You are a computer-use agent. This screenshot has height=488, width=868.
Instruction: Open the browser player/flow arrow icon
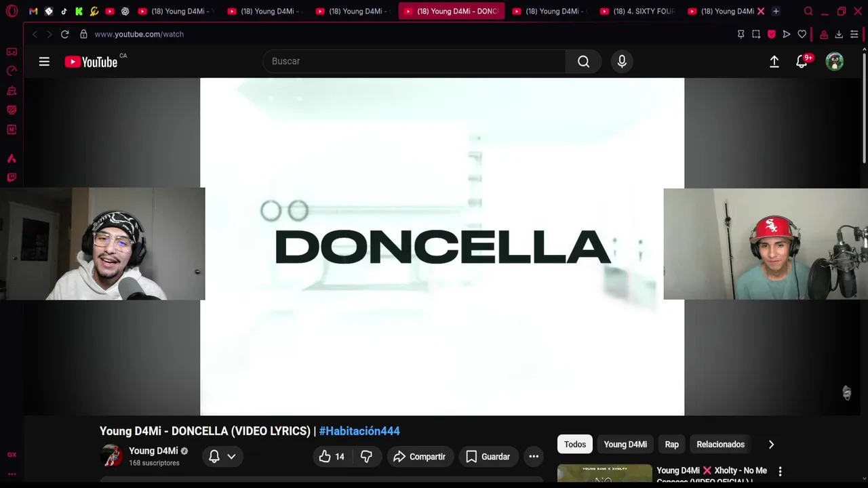click(787, 35)
